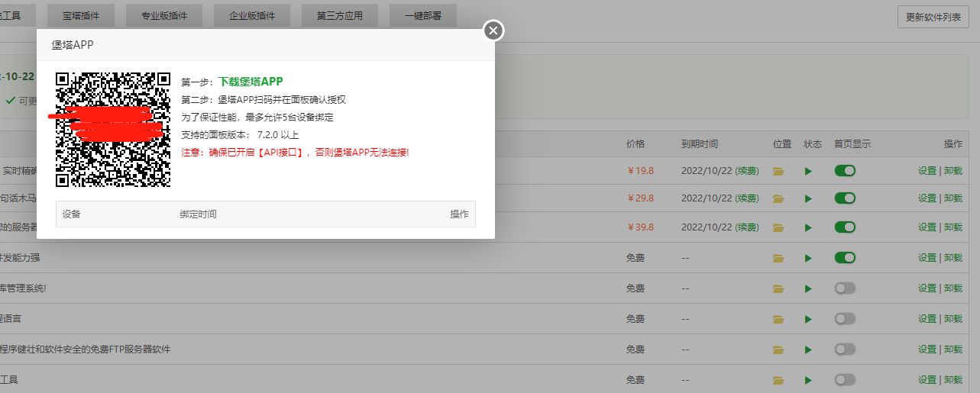Image resolution: width=980 pixels, height=393 pixels.
Task: Switch to the 企业版插件 tab
Action: point(252,15)
